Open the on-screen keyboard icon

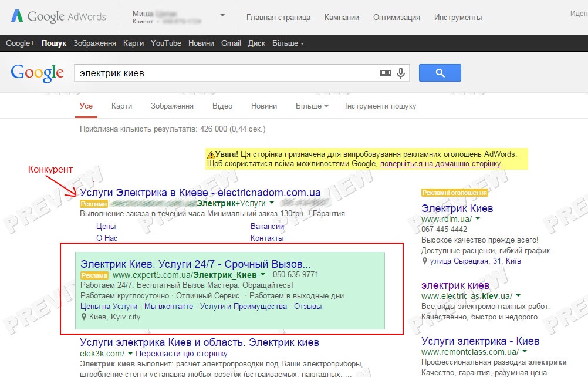tap(385, 73)
